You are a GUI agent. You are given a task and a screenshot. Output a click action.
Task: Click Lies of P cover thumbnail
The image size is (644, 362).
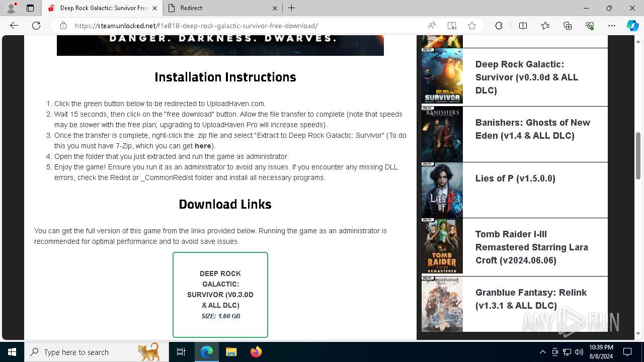442,190
